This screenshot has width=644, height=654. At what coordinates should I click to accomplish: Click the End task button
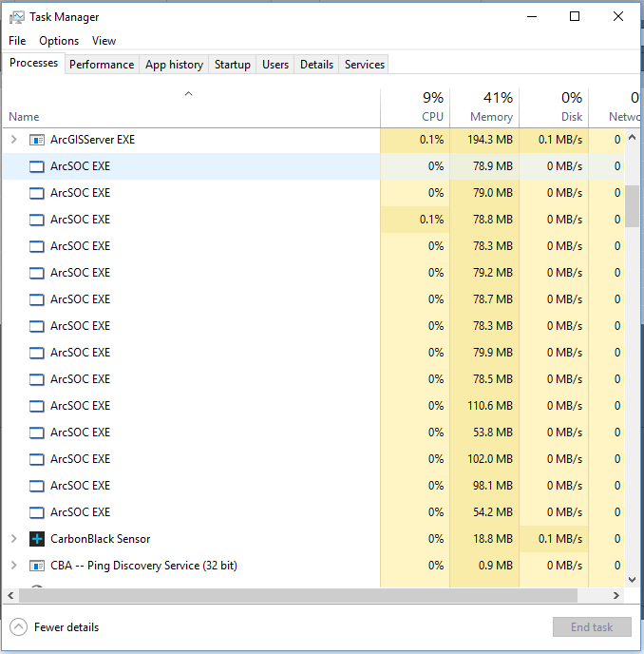592,626
